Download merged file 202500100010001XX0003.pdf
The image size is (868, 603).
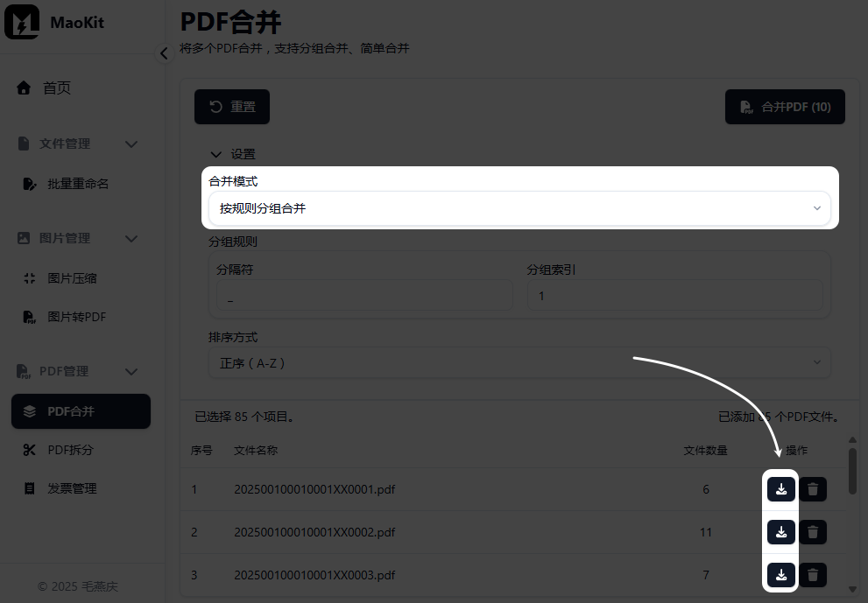click(x=781, y=575)
